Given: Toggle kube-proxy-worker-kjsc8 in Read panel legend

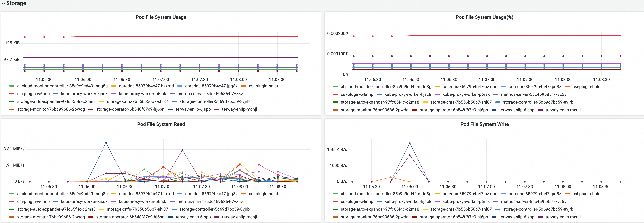Looking at the screenshot, I should coord(84,202).
